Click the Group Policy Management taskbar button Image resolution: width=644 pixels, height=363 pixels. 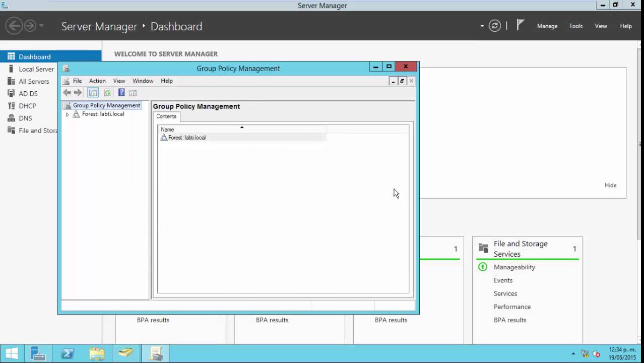(156, 354)
